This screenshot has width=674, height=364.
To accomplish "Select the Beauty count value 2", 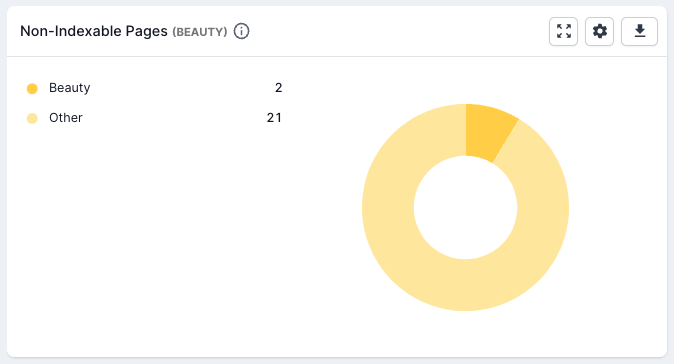I will click(x=279, y=88).
